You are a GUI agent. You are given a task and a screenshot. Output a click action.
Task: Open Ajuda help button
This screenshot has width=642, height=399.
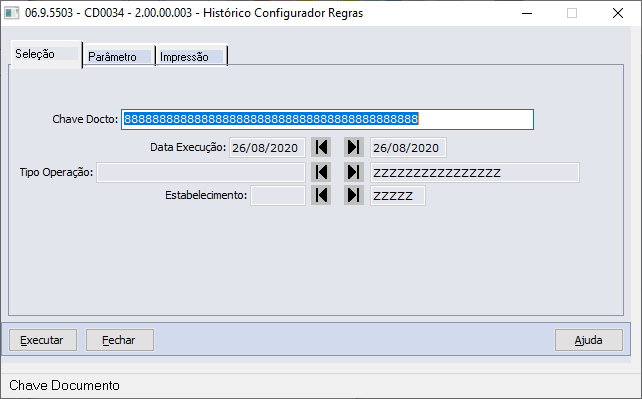[x=589, y=340]
